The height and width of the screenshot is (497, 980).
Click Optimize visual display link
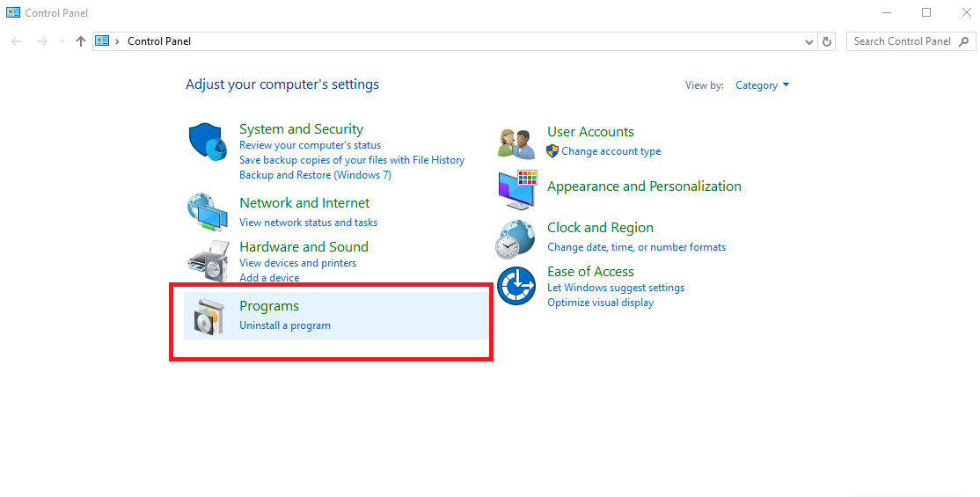pos(601,303)
